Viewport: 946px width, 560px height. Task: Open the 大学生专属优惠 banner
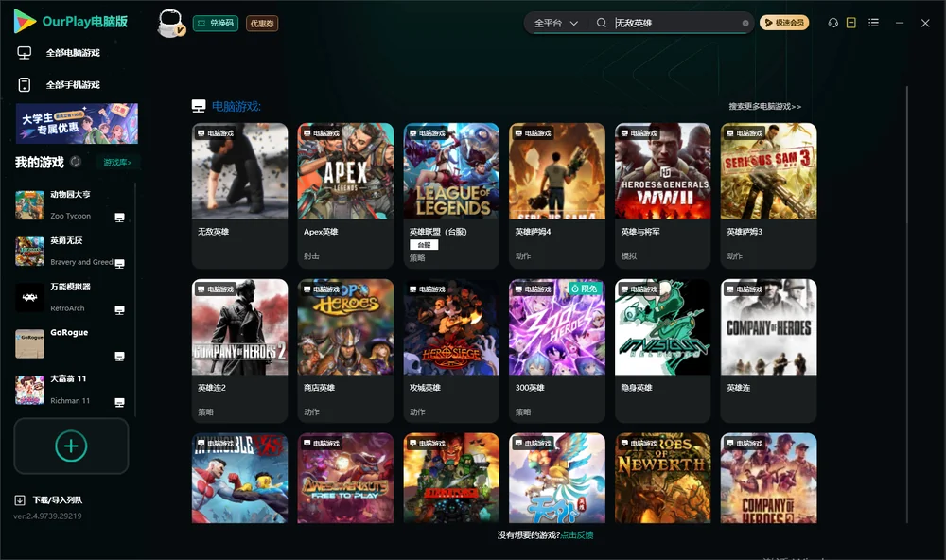(x=78, y=124)
